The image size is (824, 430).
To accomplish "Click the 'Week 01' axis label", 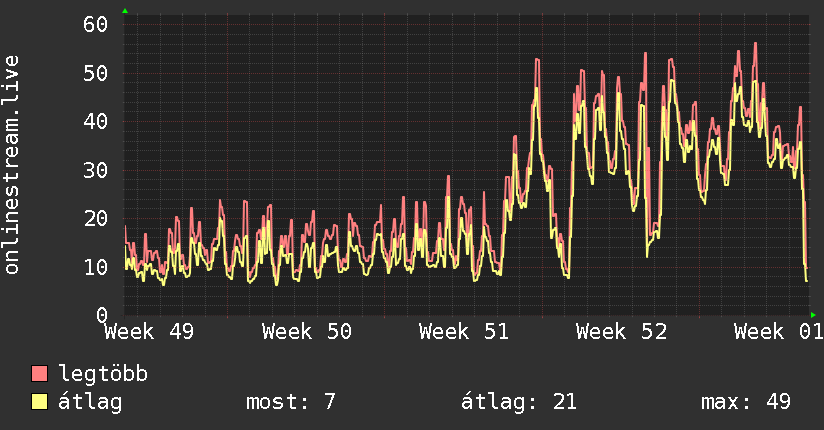I will 779,332.
